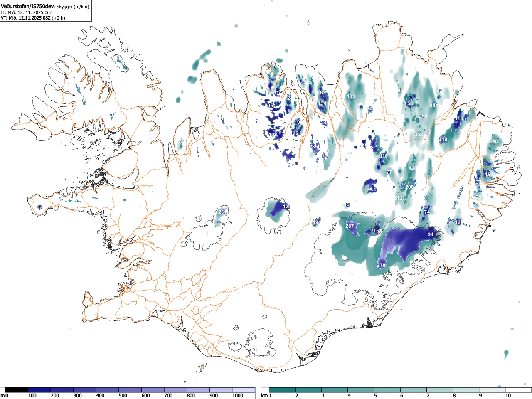The width and height of the screenshot is (532, 399).
Task: Click the '74' visibility value on the map
Action: point(426,212)
